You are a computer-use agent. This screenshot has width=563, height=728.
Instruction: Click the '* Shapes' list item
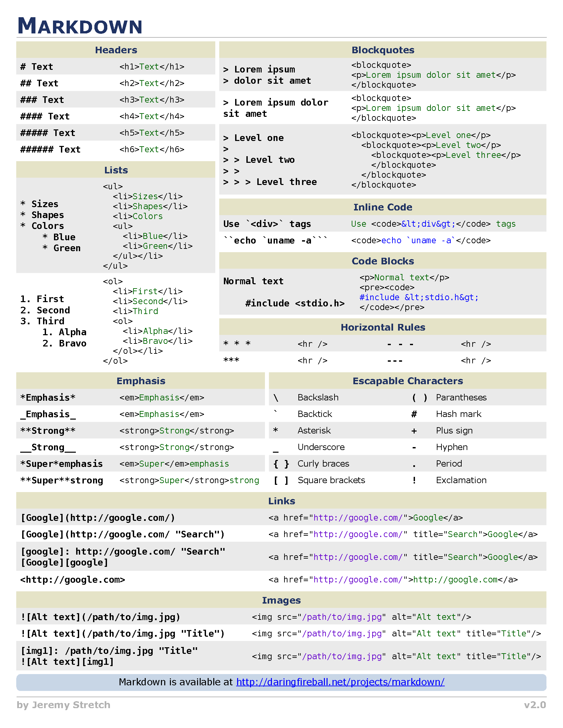coord(42,215)
